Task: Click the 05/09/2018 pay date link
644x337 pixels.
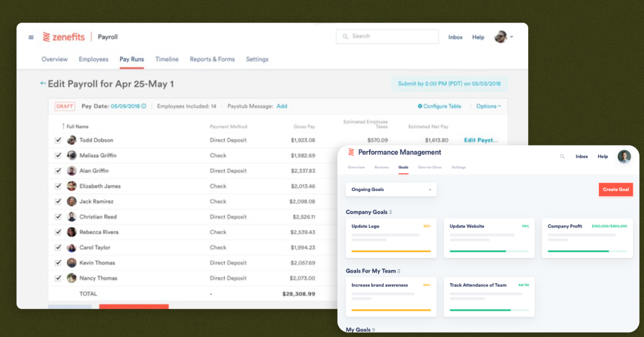Action: (125, 106)
